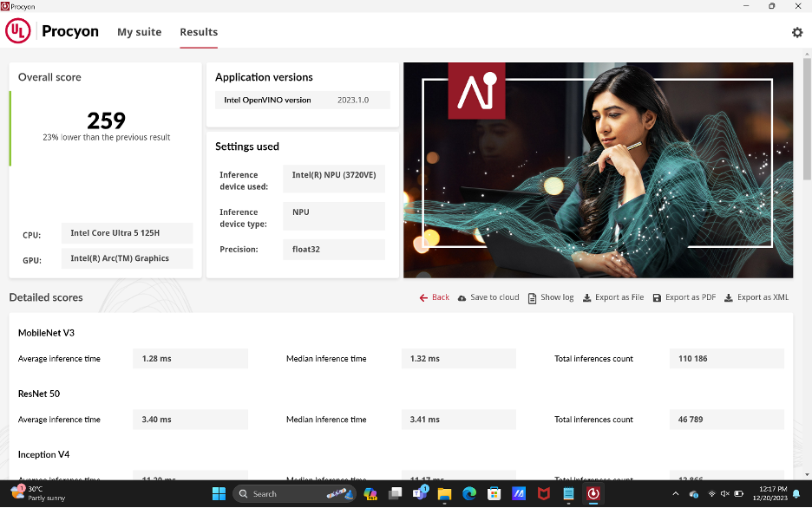
Task: Click the AI benchmark banner image
Action: pyautogui.click(x=598, y=170)
